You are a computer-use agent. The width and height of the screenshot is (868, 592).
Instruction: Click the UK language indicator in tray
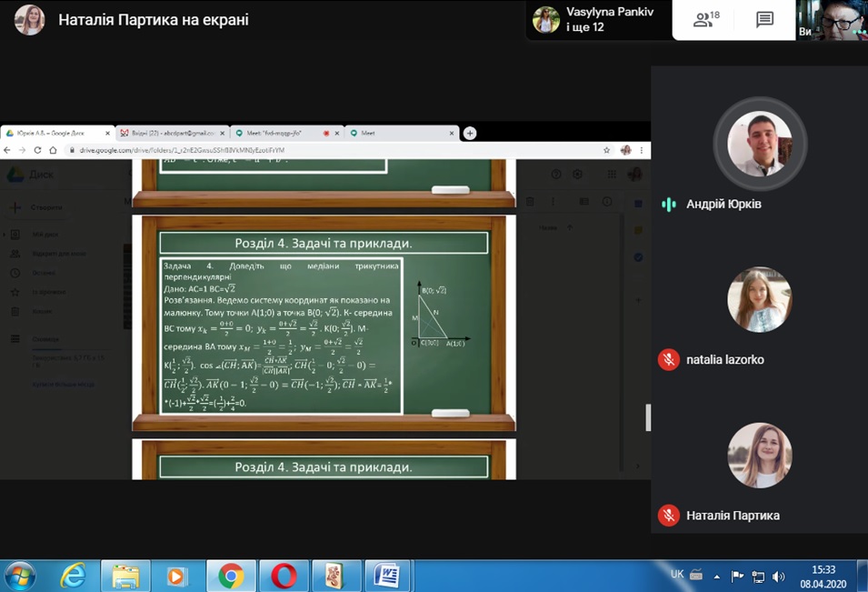click(x=676, y=575)
